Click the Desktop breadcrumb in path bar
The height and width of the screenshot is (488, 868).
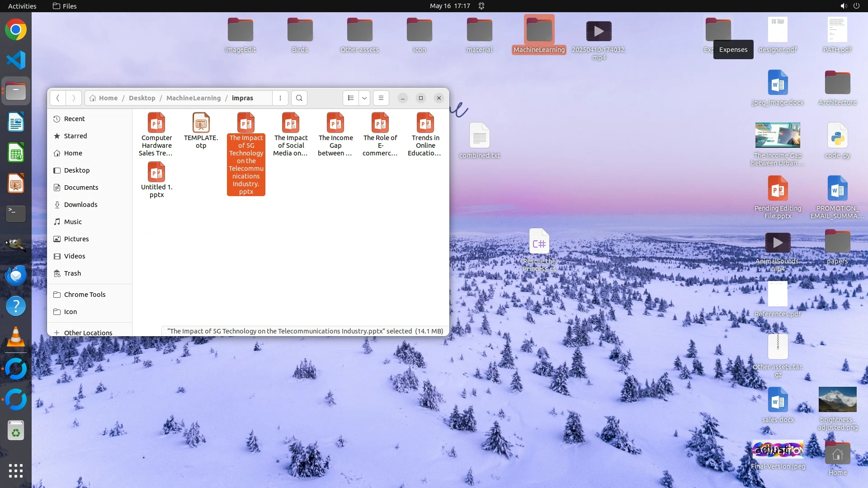point(142,98)
